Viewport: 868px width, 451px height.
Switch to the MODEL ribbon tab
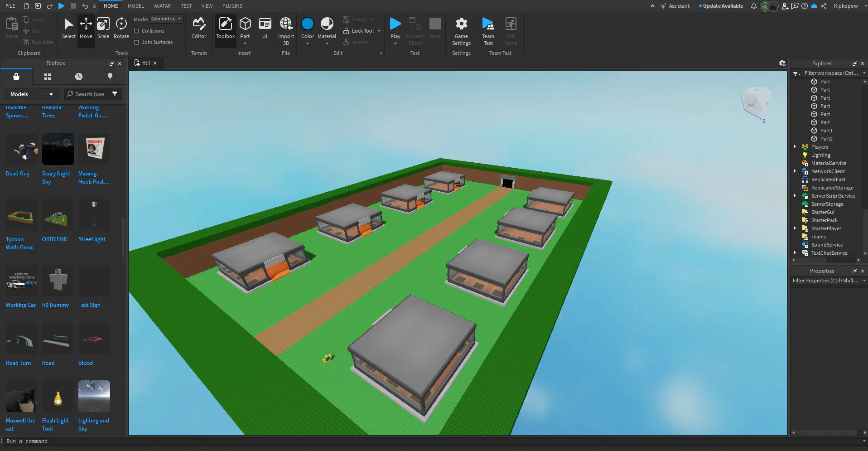tap(135, 6)
